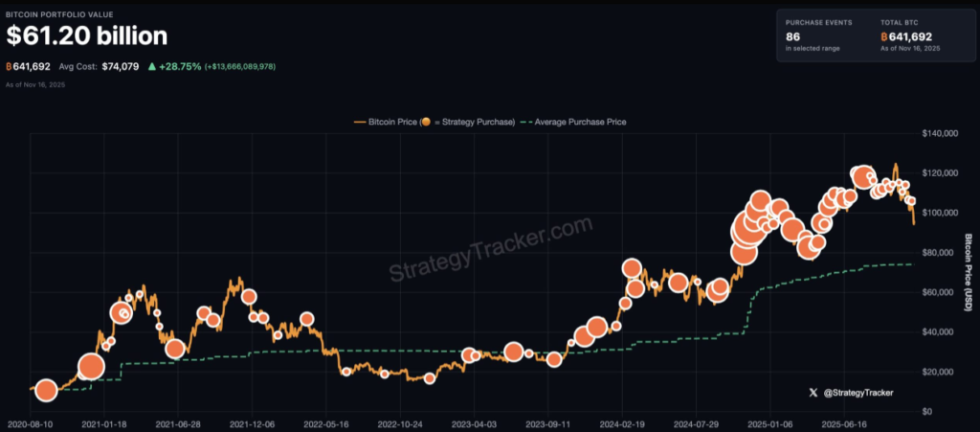Image resolution: width=980 pixels, height=432 pixels.
Task: Click the first purchase bubble at 2020-08-10
Action: click(46, 390)
